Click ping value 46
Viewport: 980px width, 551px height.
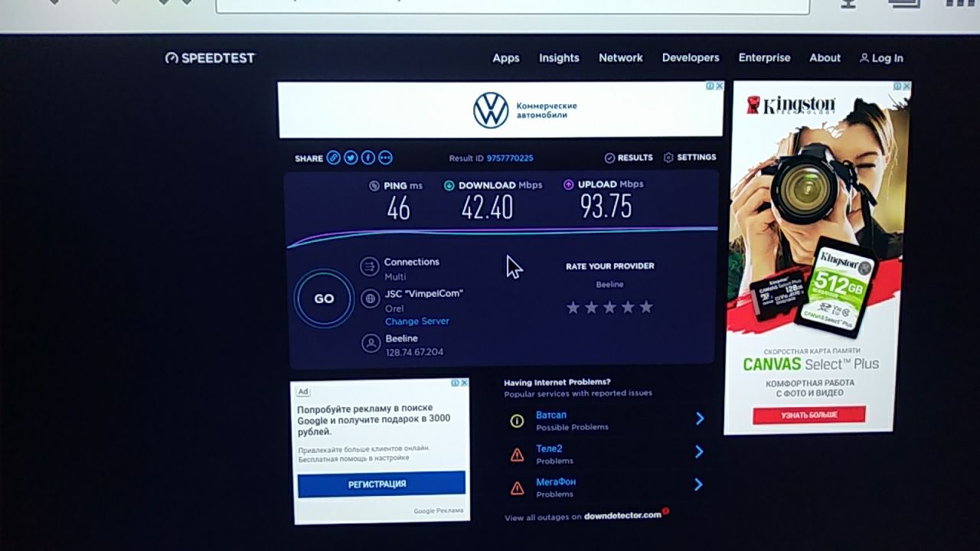point(398,208)
